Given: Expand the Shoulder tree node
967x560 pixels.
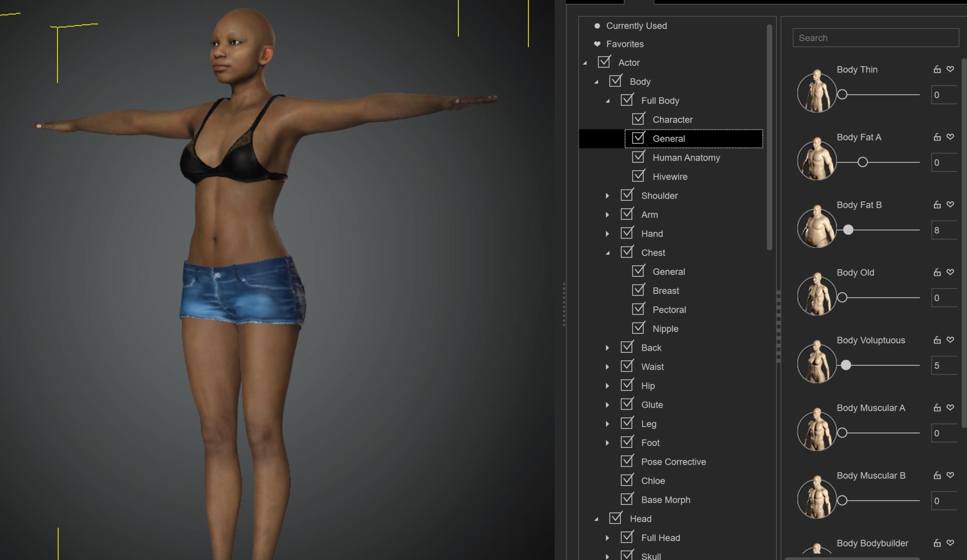Looking at the screenshot, I should 607,196.
